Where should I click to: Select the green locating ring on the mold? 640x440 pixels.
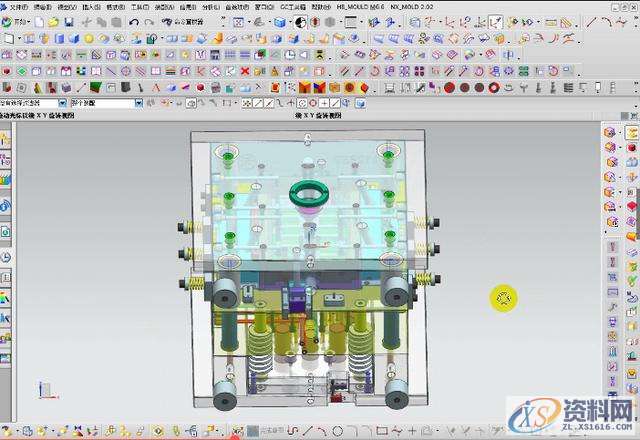click(308, 192)
